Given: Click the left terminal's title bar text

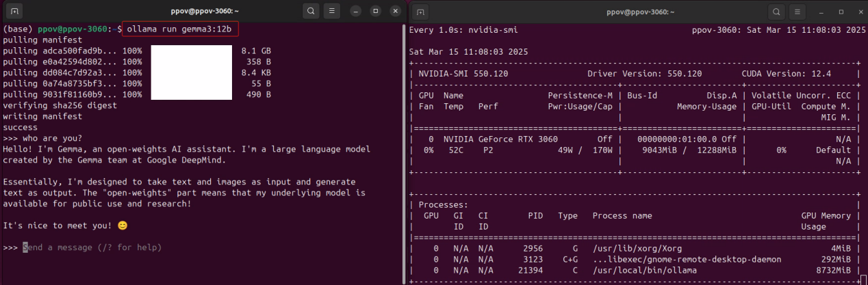Looking at the screenshot, I should [x=204, y=12].
